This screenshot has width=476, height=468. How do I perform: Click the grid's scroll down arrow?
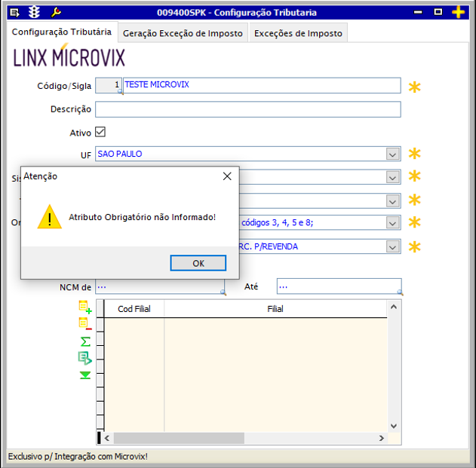[394, 426]
